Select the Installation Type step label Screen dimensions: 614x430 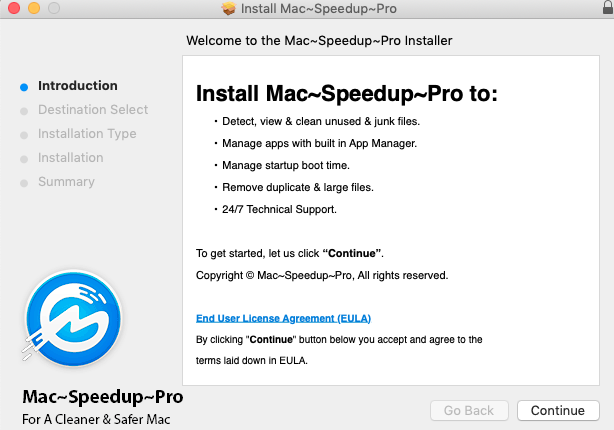coord(87,134)
